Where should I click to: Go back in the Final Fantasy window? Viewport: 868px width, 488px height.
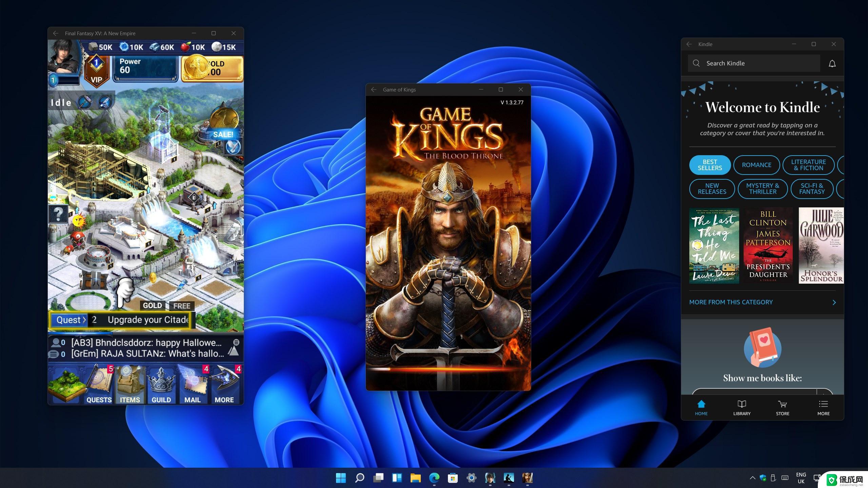pos(56,33)
